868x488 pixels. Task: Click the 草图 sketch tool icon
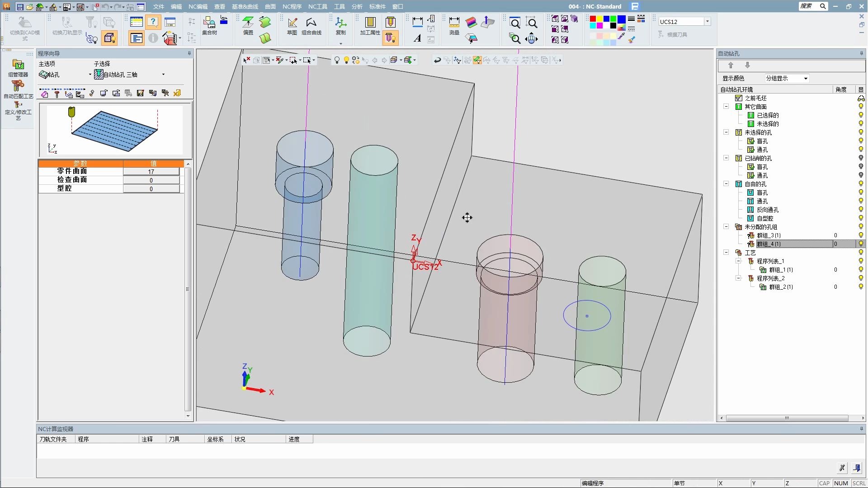click(292, 23)
